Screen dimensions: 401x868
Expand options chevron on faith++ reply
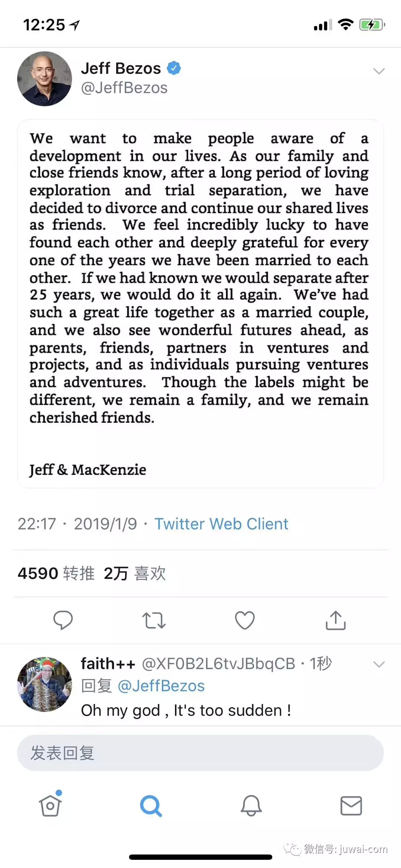click(x=379, y=664)
